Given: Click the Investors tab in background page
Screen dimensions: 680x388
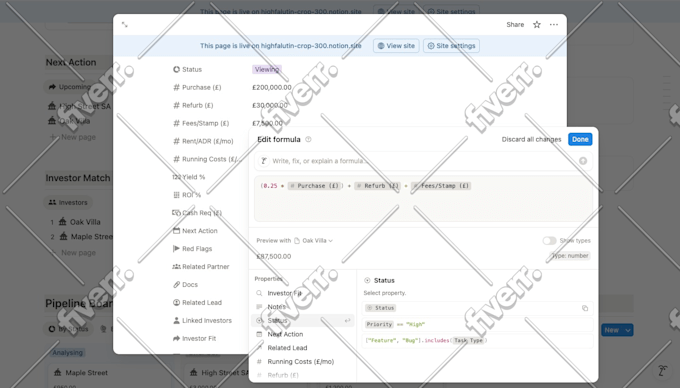Looking at the screenshot, I should point(68,202).
